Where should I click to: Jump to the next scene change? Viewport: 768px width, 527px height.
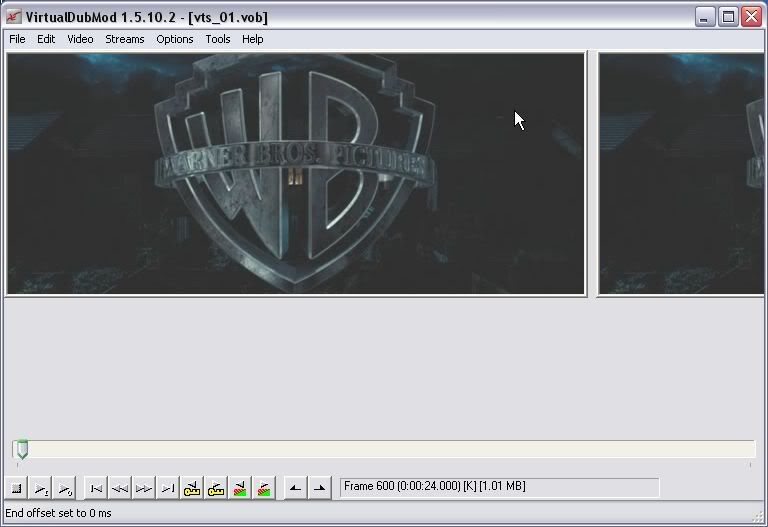coord(263,488)
